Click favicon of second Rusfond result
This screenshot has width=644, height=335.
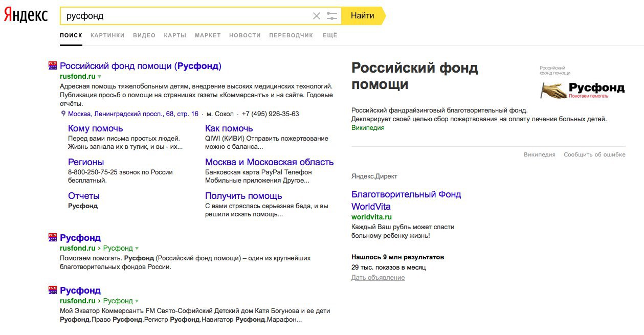coord(53,237)
